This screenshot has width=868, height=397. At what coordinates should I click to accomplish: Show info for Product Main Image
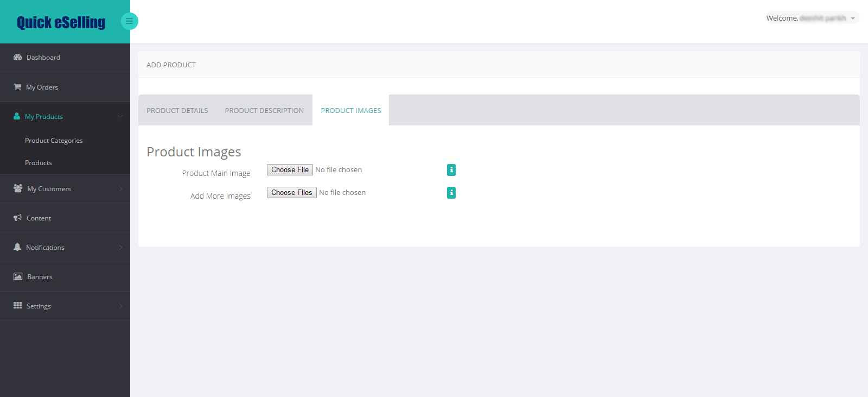[451, 170]
